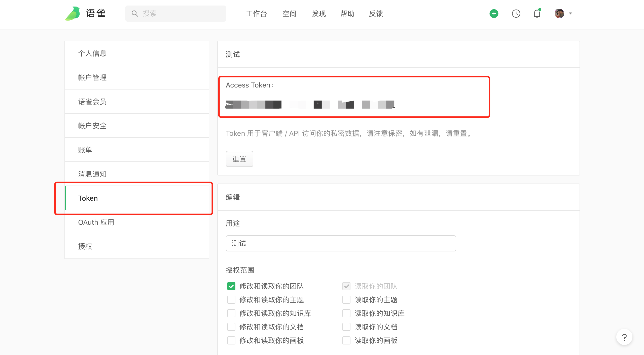
Task: Select 消息通知 in settings sidebar
Action: pyautogui.click(x=137, y=174)
